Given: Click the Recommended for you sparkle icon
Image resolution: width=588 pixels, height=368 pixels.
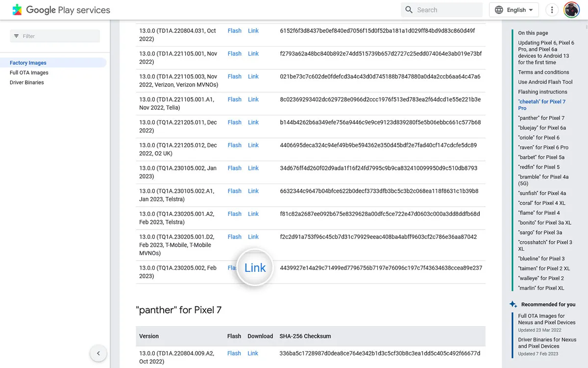Looking at the screenshot, I should click(x=513, y=304).
